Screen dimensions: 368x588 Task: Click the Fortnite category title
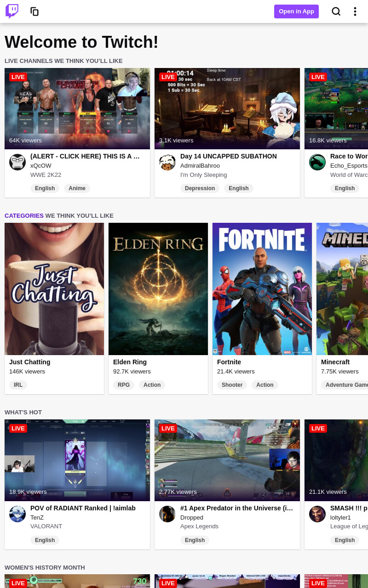(x=229, y=362)
